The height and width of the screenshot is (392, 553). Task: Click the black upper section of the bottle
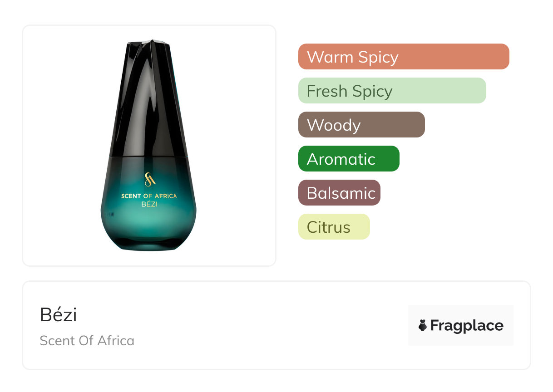pyautogui.click(x=149, y=113)
